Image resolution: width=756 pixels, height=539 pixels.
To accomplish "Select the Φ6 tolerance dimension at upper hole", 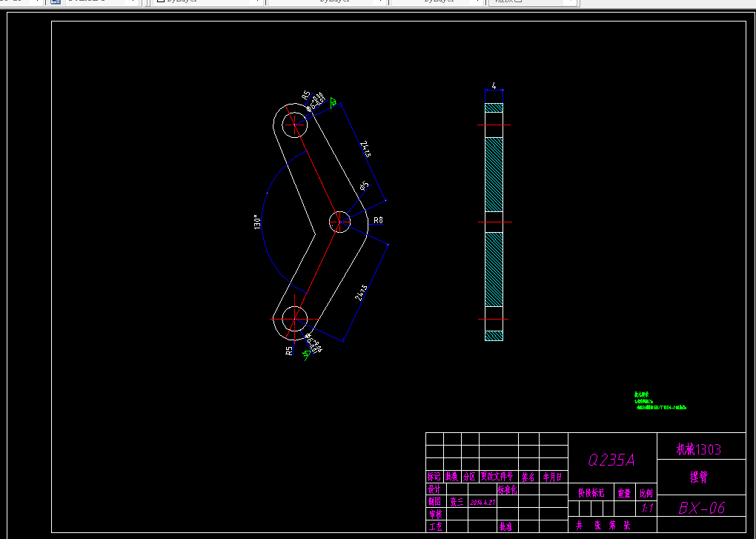I will (316, 103).
